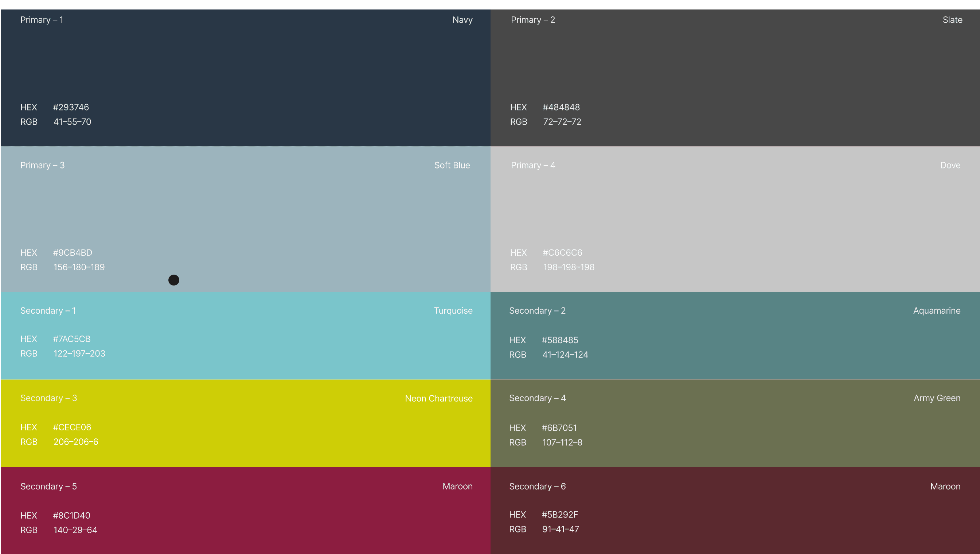Select RGB value 198–198–198
Viewport: 980px width, 554px height.
[569, 267]
